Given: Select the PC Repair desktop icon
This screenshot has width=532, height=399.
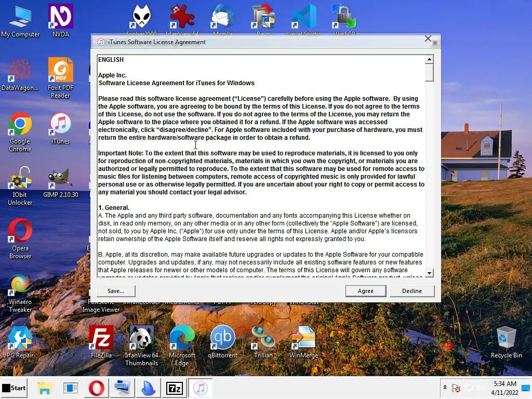Looking at the screenshot, I should click(20, 342).
